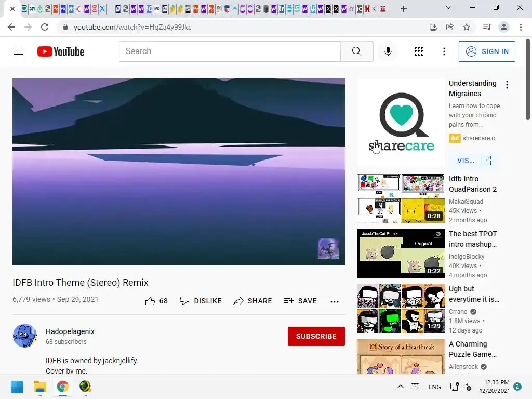View site info lock icon

tap(65, 27)
